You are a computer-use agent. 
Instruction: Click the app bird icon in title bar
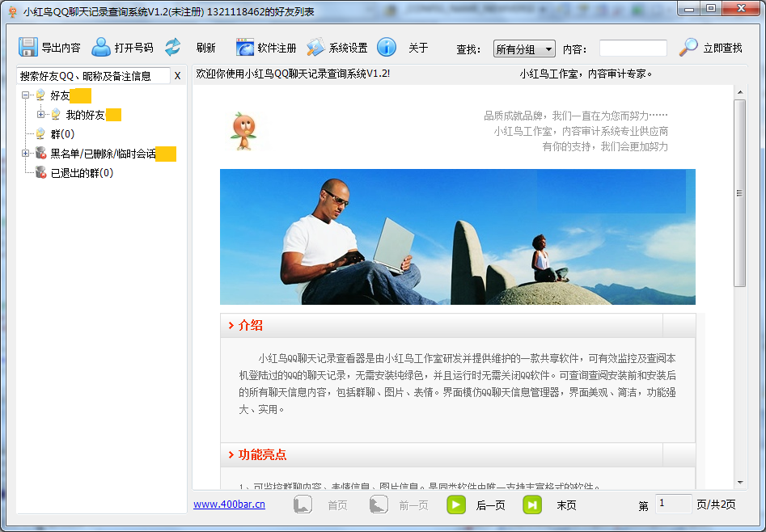13,12
